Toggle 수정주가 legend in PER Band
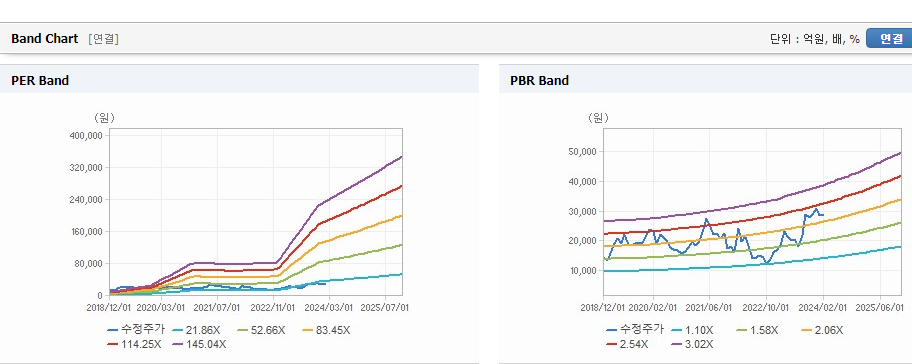Screen dimensions: 912x364 (137, 330)
